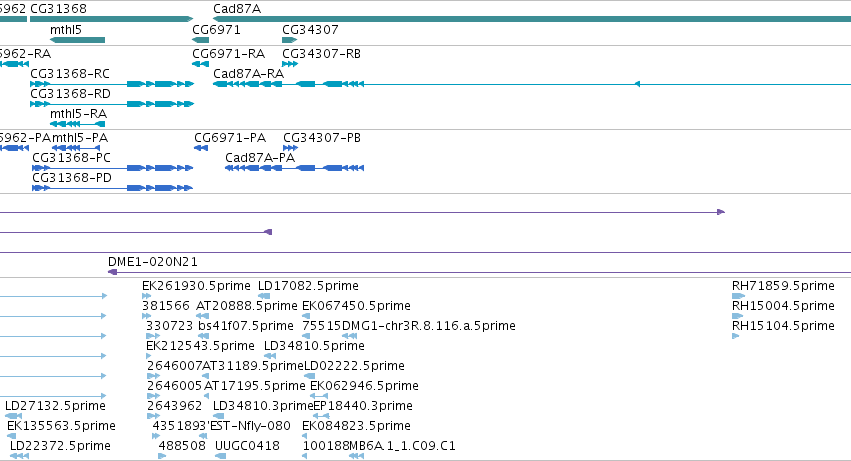The height and width of the screenshot is (461, 851).
Task: Click the CG31368-PD protein label
Action: pos(72,178)
